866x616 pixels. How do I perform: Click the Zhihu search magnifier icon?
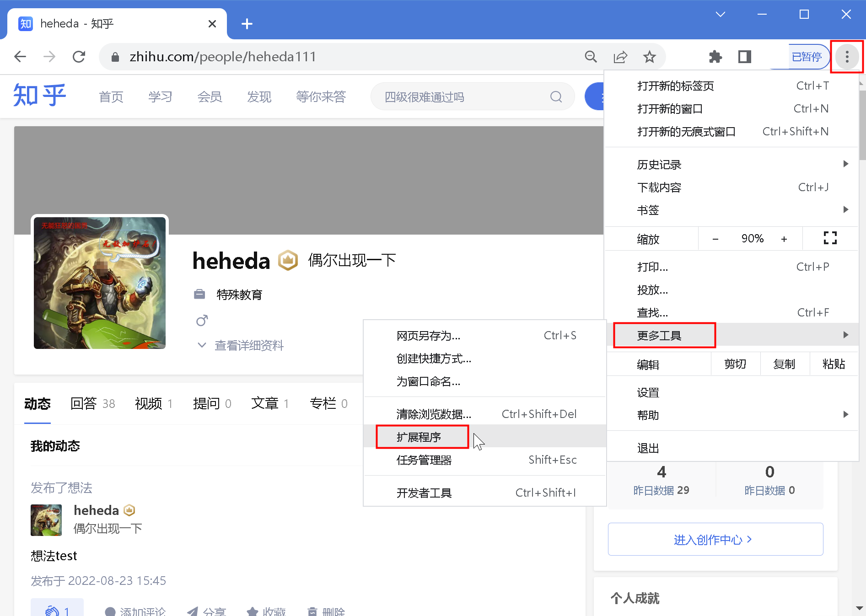click(555, 96)
